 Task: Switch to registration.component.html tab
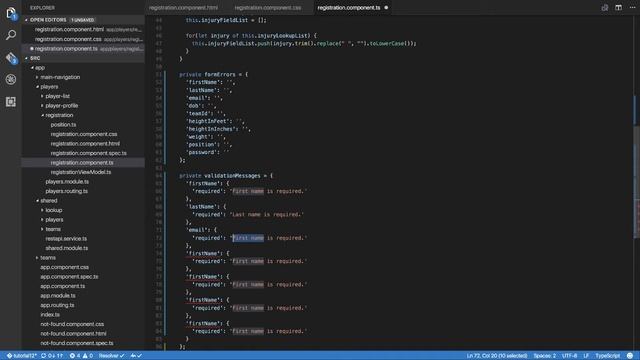183,8
